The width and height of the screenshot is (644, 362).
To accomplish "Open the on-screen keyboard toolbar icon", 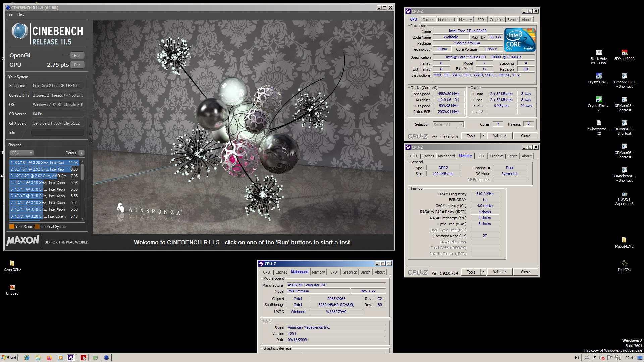I will 587,358.
